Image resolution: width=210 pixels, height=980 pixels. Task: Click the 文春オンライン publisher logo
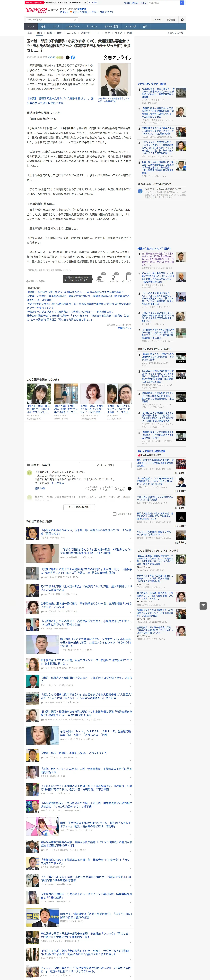coord(118,57)
